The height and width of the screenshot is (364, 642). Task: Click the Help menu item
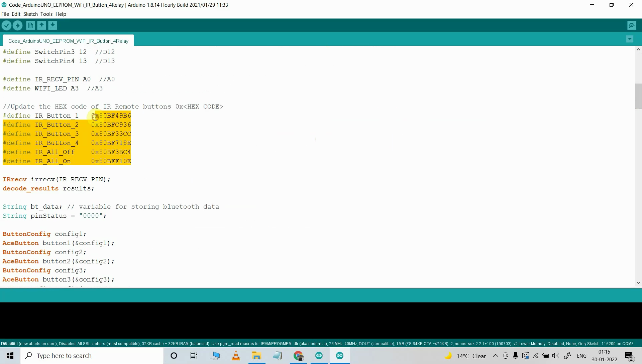(x=61, y=14)
